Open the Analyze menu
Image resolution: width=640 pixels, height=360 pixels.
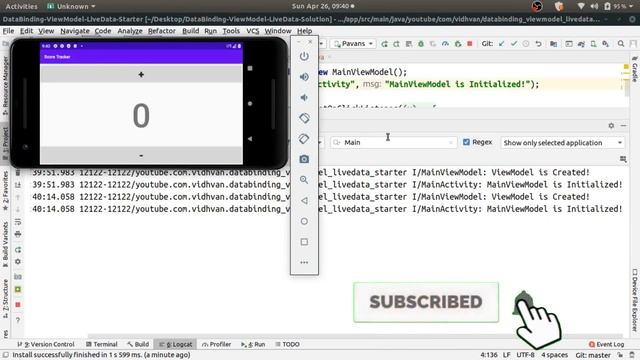click(130, 31)
